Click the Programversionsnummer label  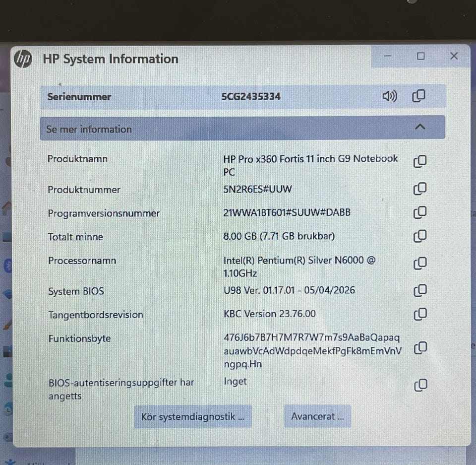click(104, 213)
